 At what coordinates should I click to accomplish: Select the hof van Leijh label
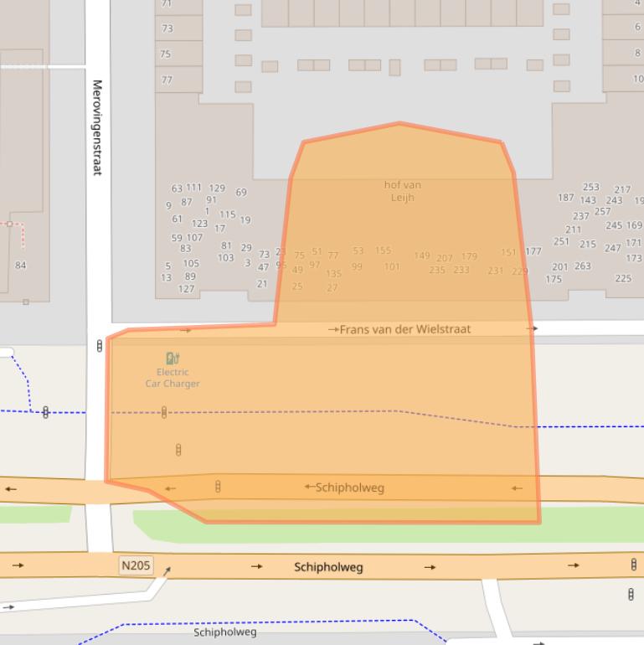point(403,191)
